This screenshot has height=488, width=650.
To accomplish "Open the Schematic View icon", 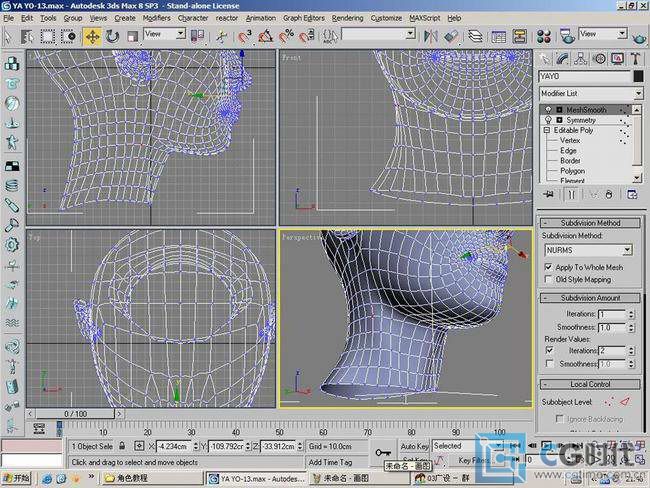I will (519, 36).
